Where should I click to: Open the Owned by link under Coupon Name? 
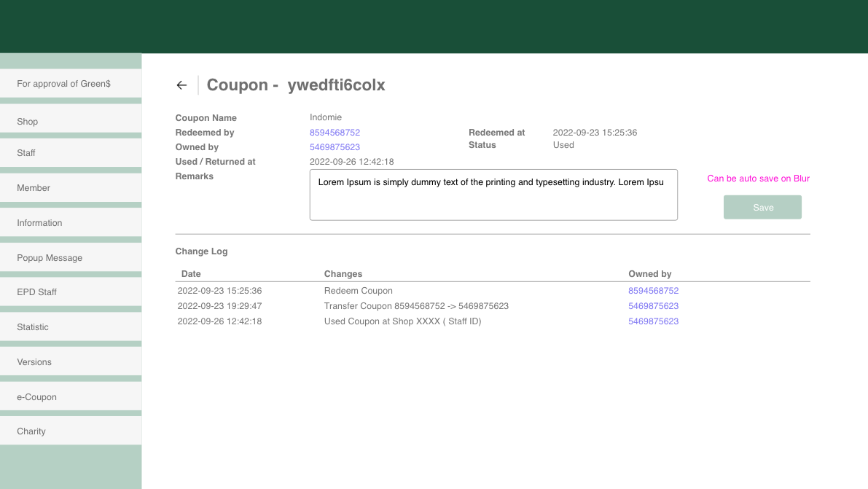point(335,147)
